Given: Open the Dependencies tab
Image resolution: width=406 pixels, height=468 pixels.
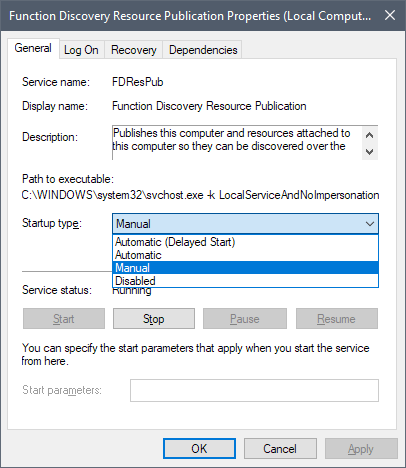Looking at the screenshot, I should 203,50.
